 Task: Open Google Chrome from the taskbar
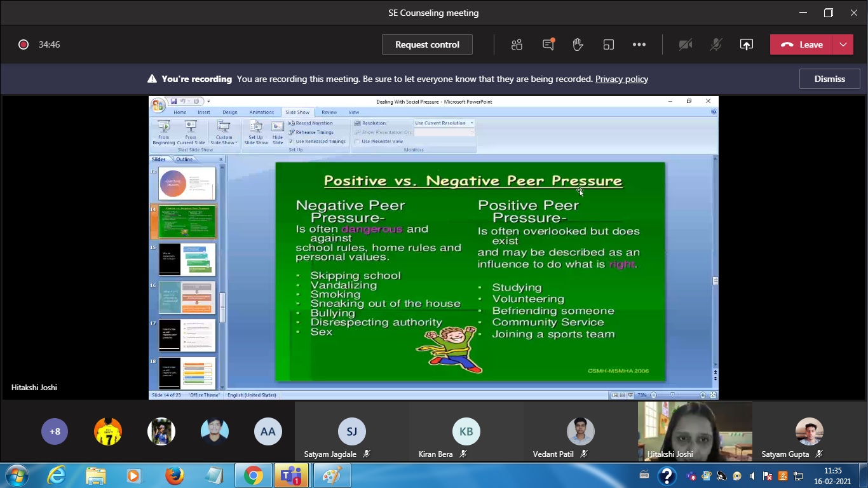click(253, 475)
